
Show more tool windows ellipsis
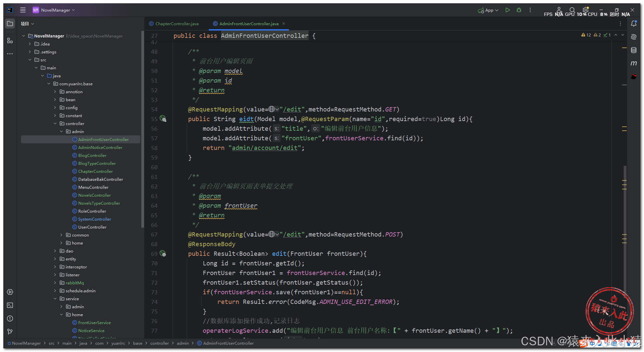coord(10,53)
